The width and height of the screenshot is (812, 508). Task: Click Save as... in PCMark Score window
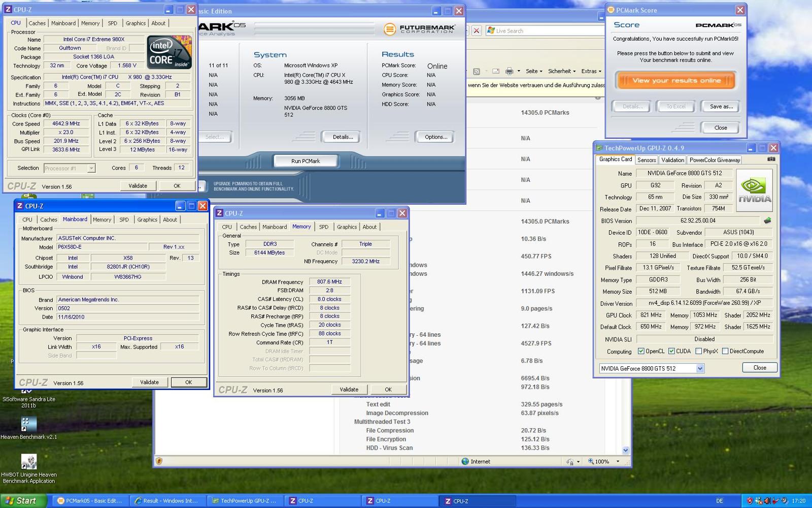[x=721, y=106]
